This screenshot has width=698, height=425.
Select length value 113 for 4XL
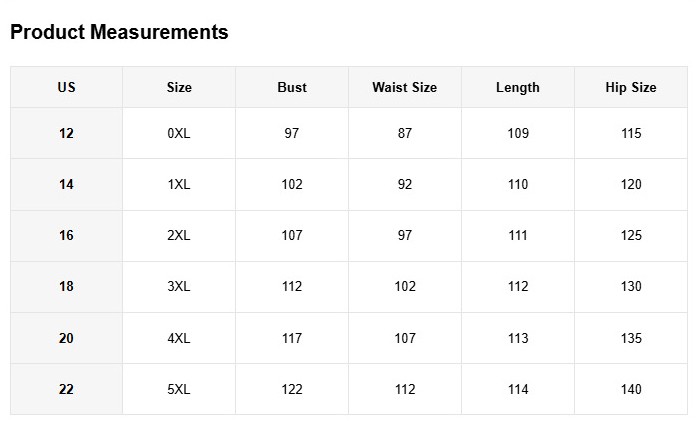pyautogui.click(x=517, y=339)
